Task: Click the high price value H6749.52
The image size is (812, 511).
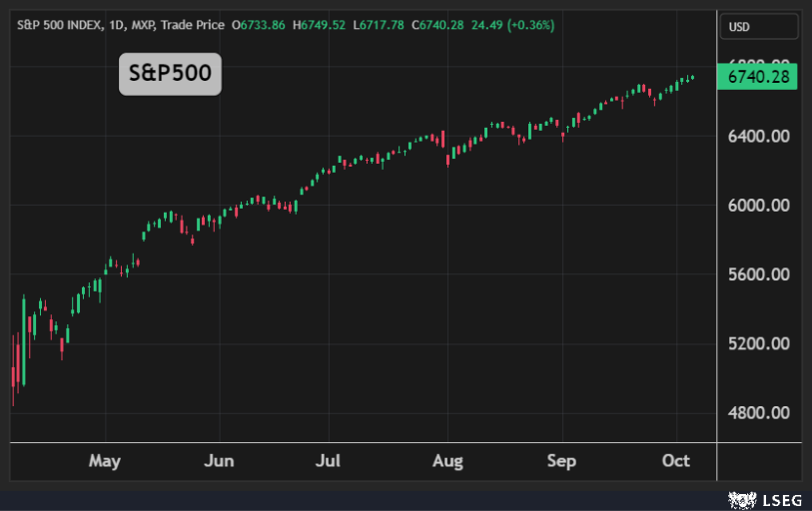Action: pyautogui.click(x=319, y=24)
